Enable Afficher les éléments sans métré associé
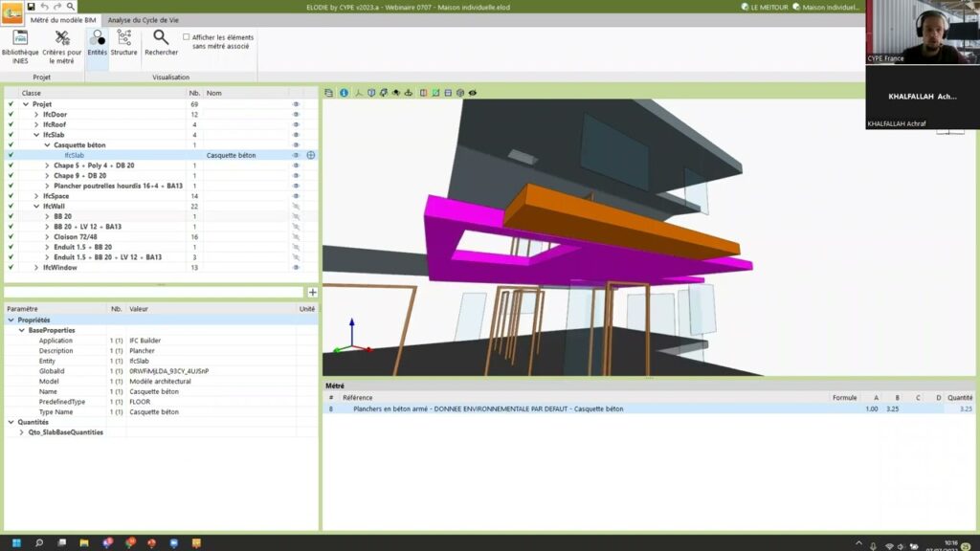Image resolution: width=980 pixels, height=551 pixels. [x=186, y=37]
